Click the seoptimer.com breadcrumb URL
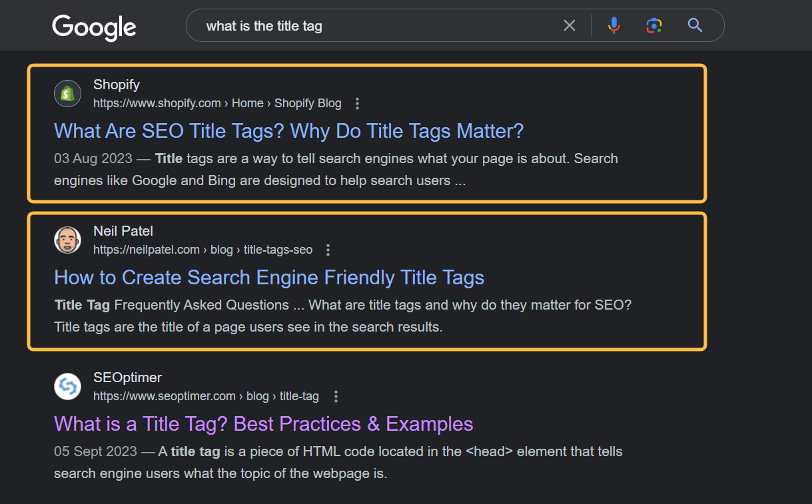 click(x=205, y=396)
